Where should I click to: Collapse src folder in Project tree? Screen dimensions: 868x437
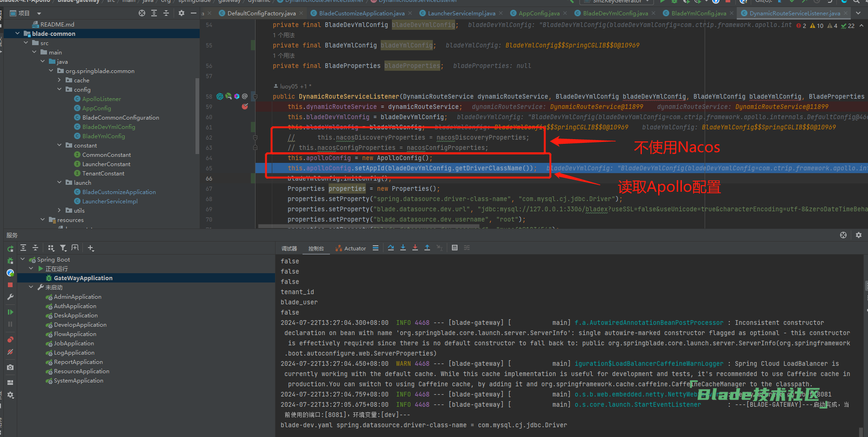(26, 43)
